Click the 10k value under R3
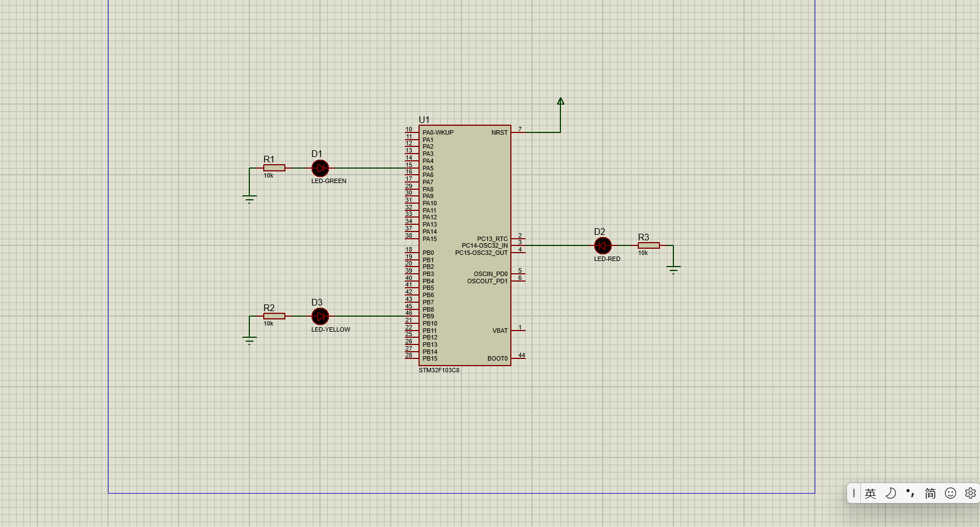 pyautogui.click(x=643, y=253)
